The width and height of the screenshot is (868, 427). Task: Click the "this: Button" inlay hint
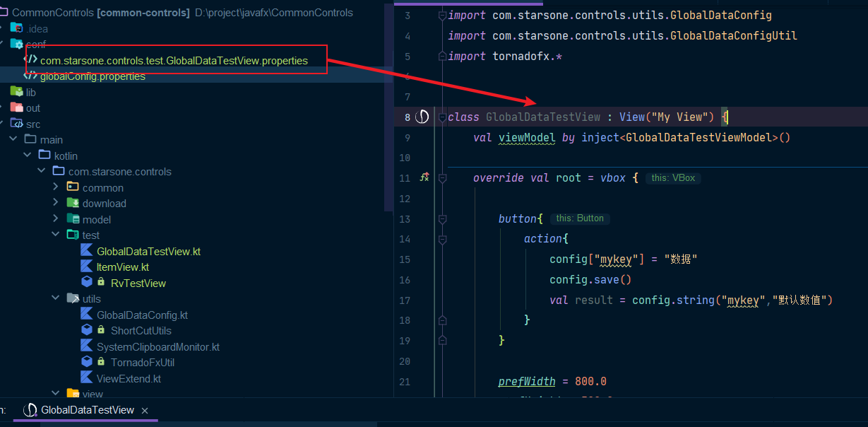point(580,218)
